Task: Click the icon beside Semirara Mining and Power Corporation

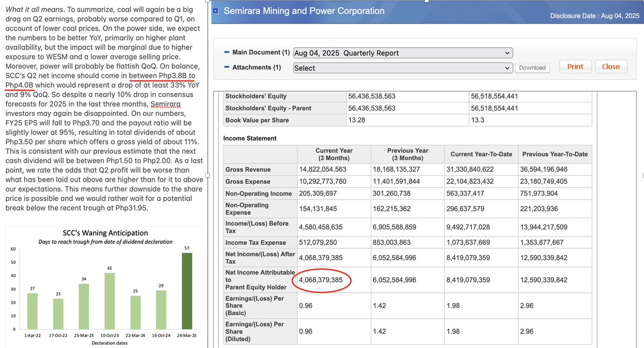Action: (x=216, y=11)
